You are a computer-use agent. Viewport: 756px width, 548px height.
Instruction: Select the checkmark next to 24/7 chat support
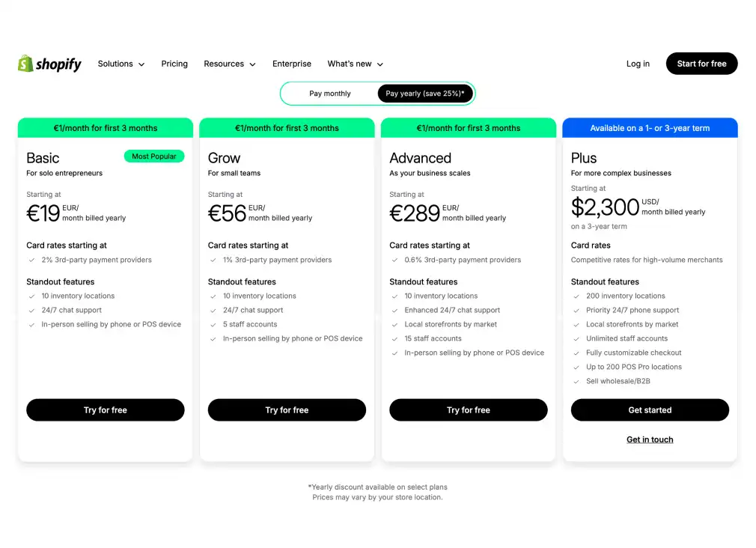[32, 310]
